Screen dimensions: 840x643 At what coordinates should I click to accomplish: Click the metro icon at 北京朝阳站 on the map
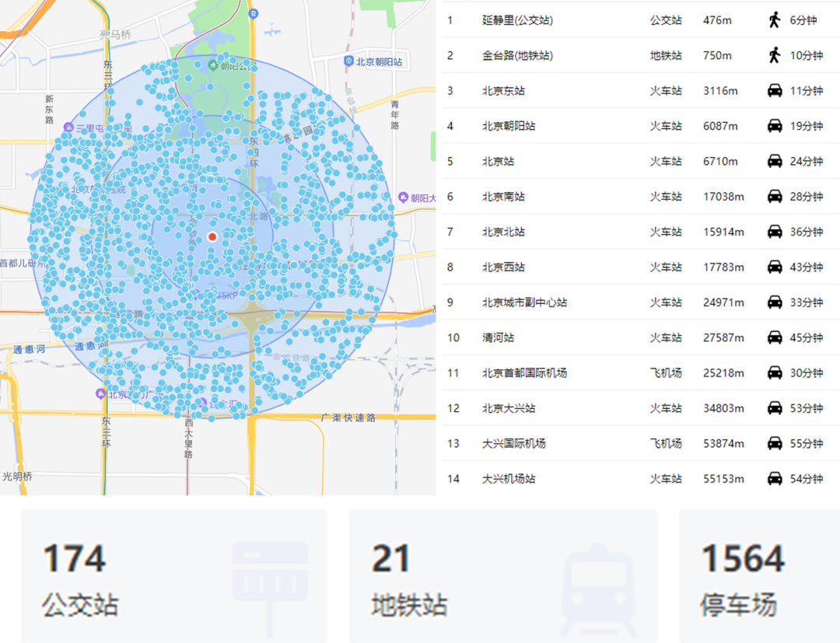click(x=348, y=61)
